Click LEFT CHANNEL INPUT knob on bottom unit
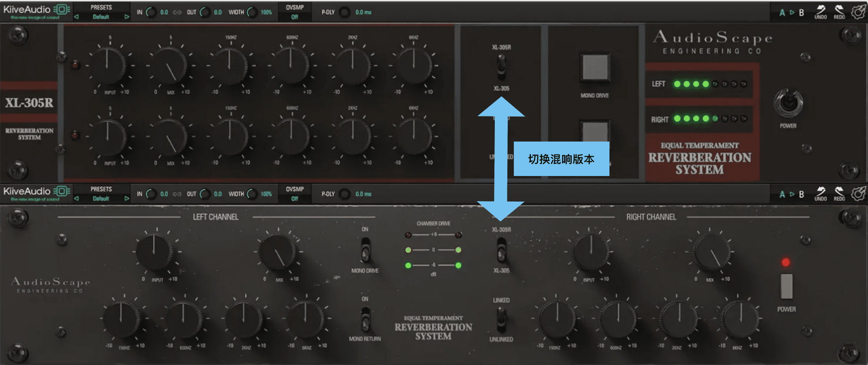The image size is (868, 365). 154,251
